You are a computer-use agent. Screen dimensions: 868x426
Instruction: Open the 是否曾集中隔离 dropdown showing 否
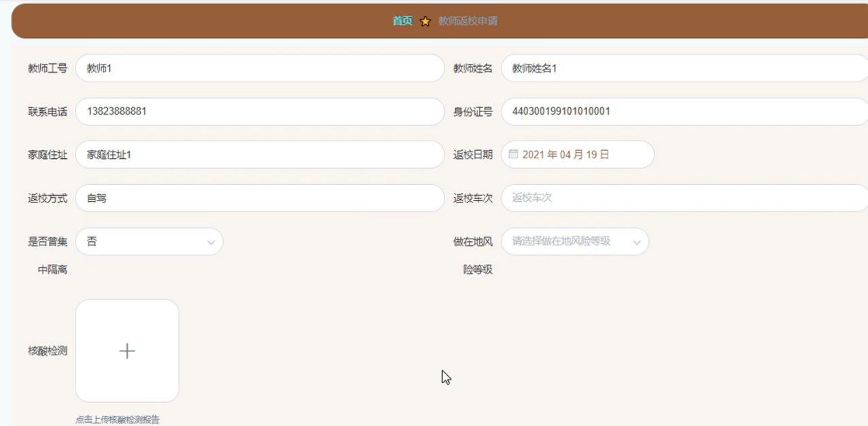click(x=150, y=241)
